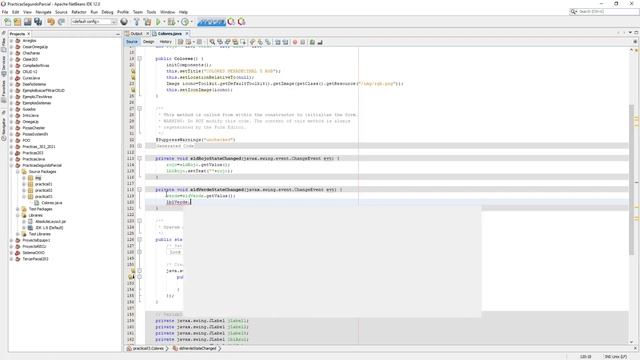Screen dimensions: 640x360
Task: Click the Last Edit editor toolbar icon
Action: pos(180,42)
